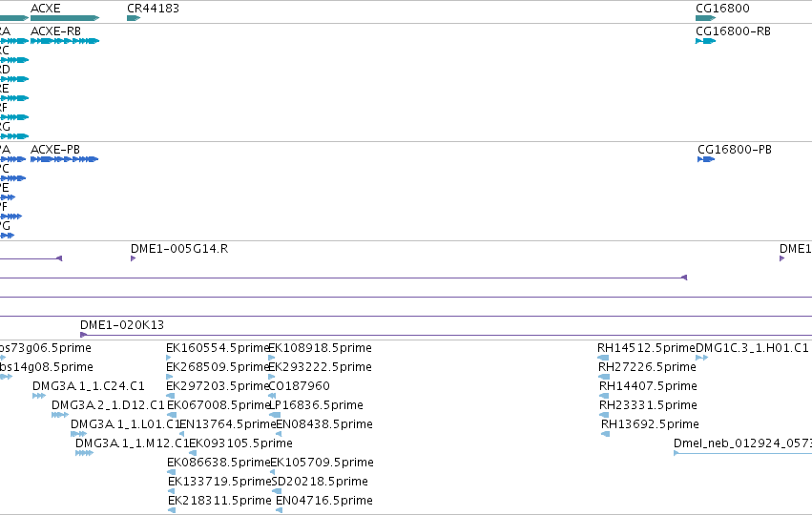812x515 pixels.
Task: Click the DME1-005G14.R marker arrow
Action: point(133,258)
